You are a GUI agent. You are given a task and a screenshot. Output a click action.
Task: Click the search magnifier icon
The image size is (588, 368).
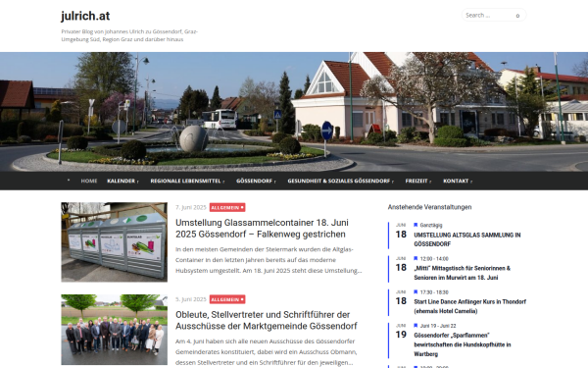tap(517, 16)
